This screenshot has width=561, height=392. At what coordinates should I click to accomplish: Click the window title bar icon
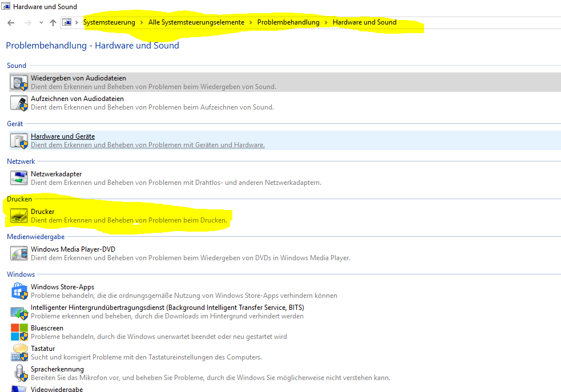point(6,6)
